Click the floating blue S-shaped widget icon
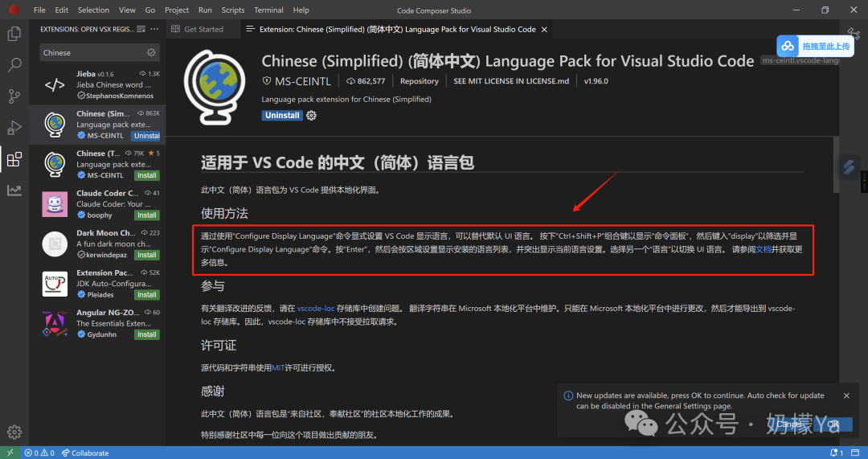Image resolution: width=868 pixels, height=459 pixels. (x=849, y=166)
